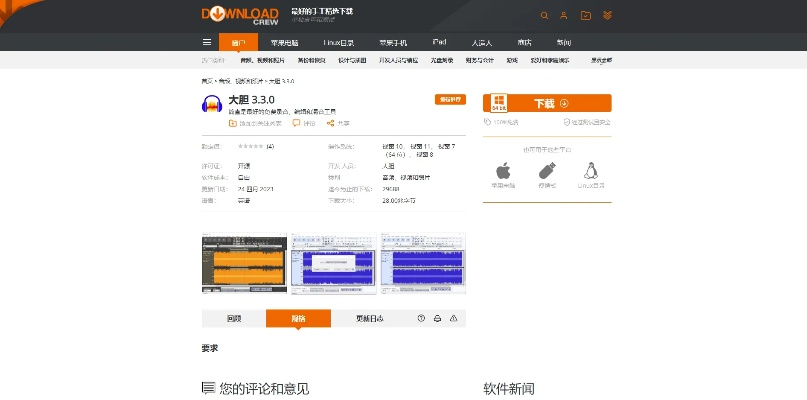Open the third category link in sub-navigation
The width and height of the screenshot is (807, 400).
(x=352, y=60)
